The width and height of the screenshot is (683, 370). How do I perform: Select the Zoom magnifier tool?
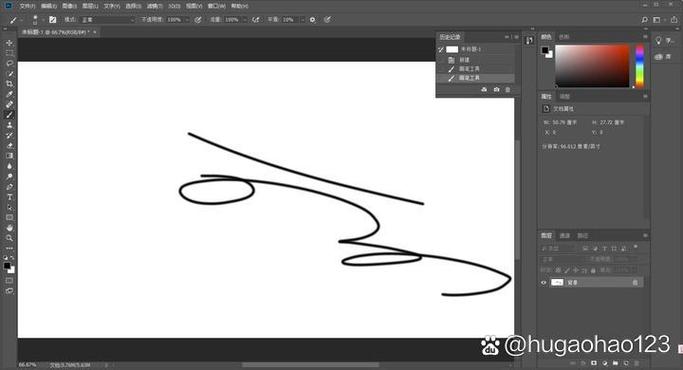pyautogui.click(x=10, y=238)
